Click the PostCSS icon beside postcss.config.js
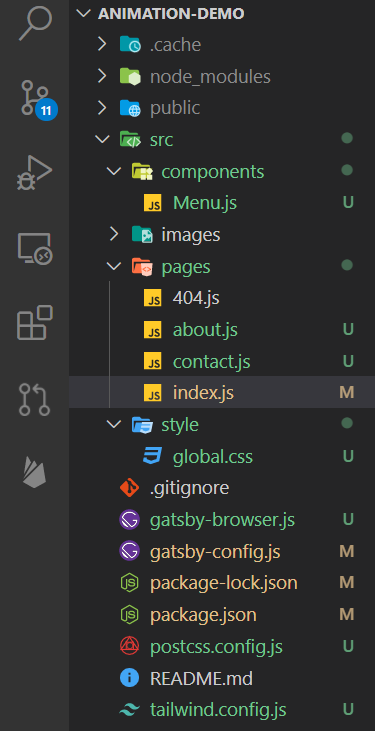Screen dimensions: 375x731 130,646
